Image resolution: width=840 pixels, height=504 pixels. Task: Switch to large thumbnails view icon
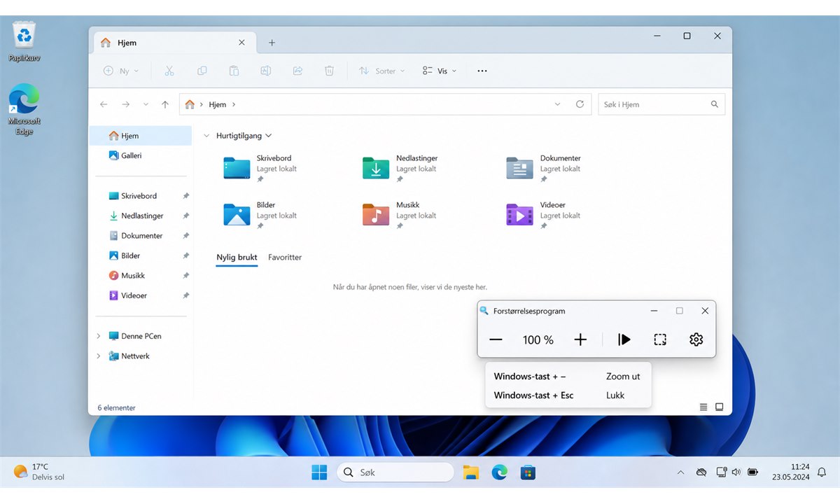coord(719,407)
